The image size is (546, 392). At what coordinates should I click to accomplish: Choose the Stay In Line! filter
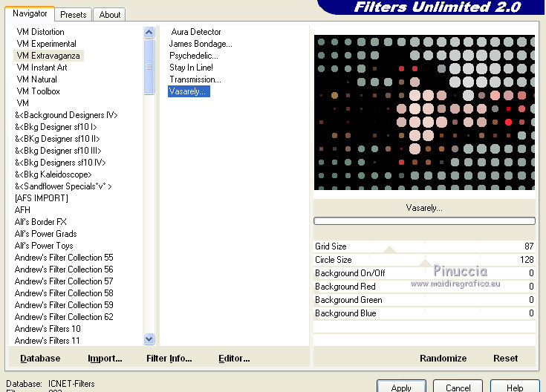point(191,68)
